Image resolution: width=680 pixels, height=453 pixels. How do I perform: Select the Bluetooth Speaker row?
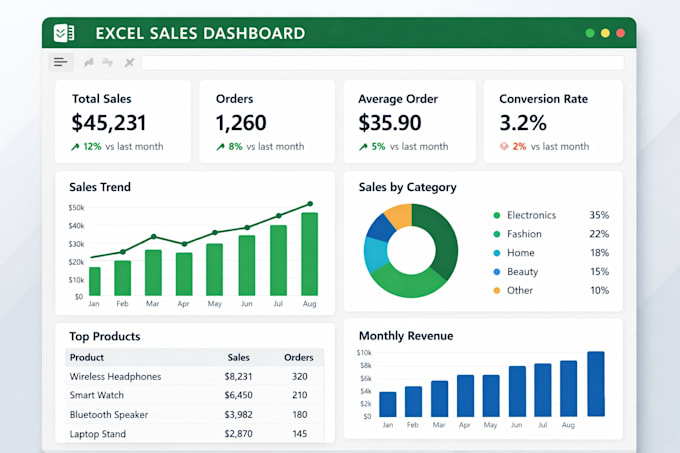click(195, 414)
